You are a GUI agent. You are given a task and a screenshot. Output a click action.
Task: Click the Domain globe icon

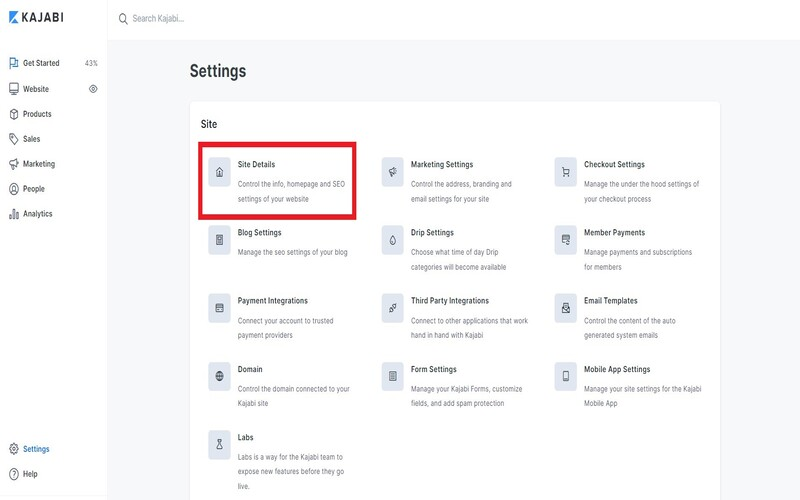pyautogui.click(x=219, y=377)
